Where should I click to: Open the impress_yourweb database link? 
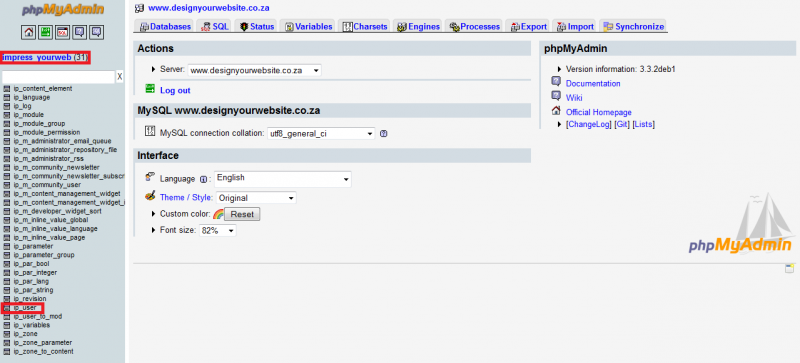point(37,57)
